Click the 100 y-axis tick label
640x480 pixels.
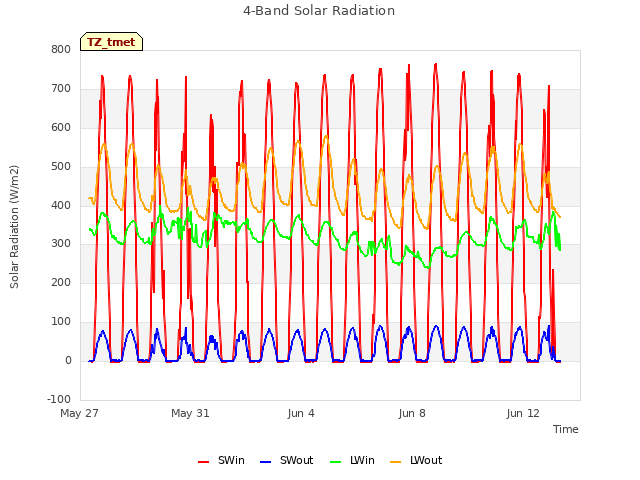click(61, 322)
